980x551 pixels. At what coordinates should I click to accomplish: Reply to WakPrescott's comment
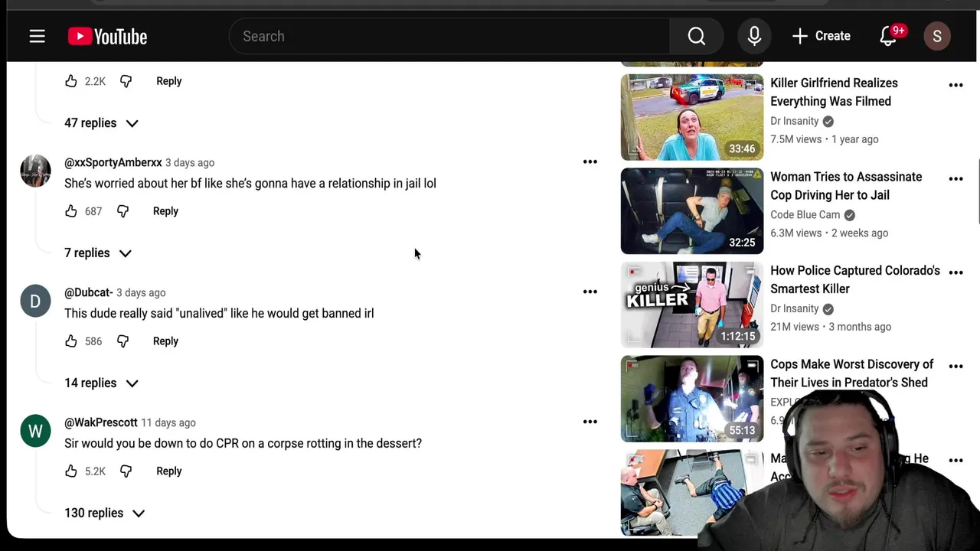(x=168, y=471)
